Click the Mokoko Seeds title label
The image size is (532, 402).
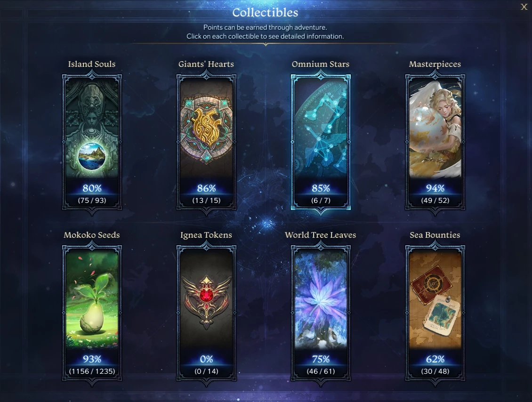click(92, 235)
